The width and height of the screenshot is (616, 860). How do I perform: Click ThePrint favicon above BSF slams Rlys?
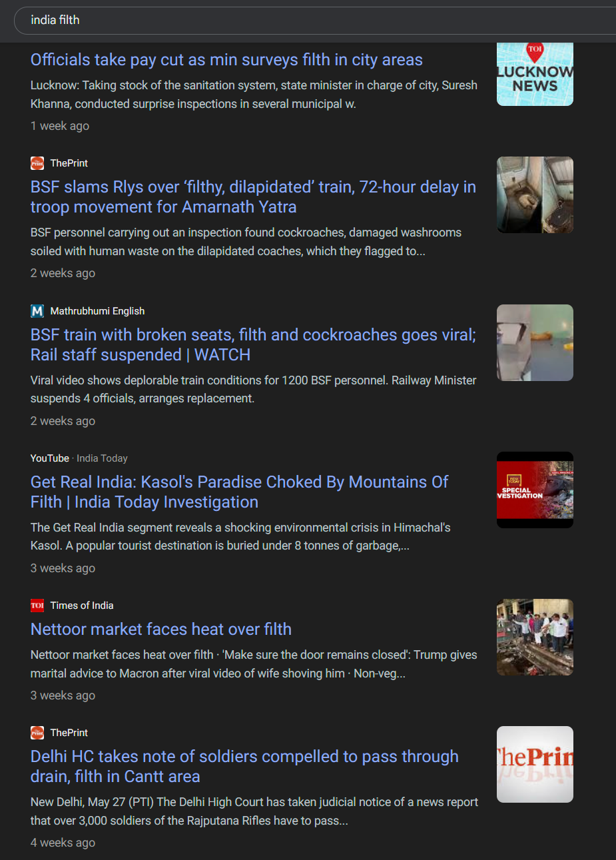[x=37, y=163]
